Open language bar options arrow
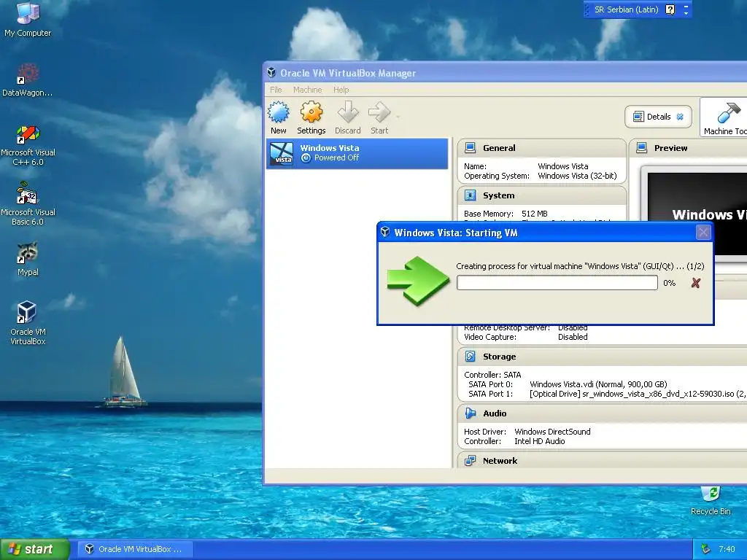747x560 pixels. coord(686,13)
